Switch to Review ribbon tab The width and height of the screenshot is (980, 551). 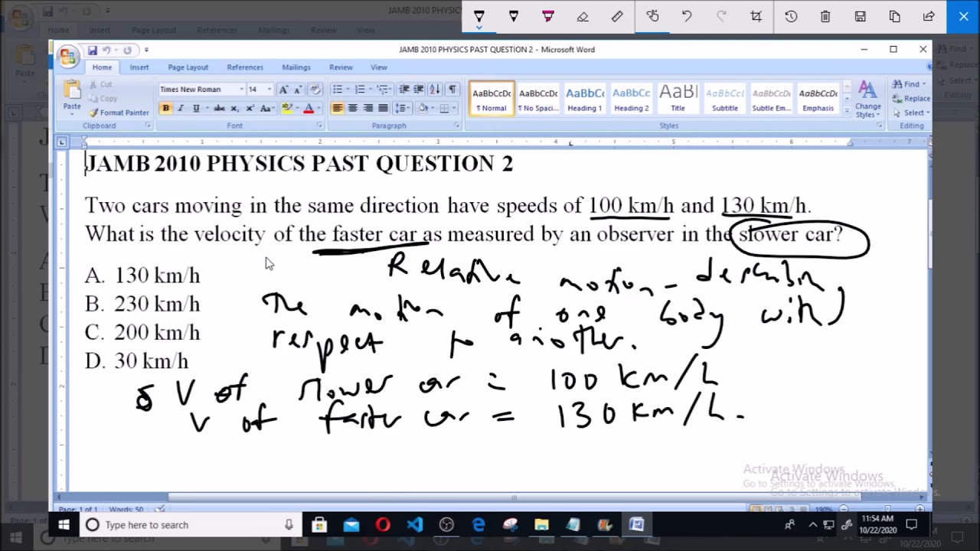click(x=341, y=67)
